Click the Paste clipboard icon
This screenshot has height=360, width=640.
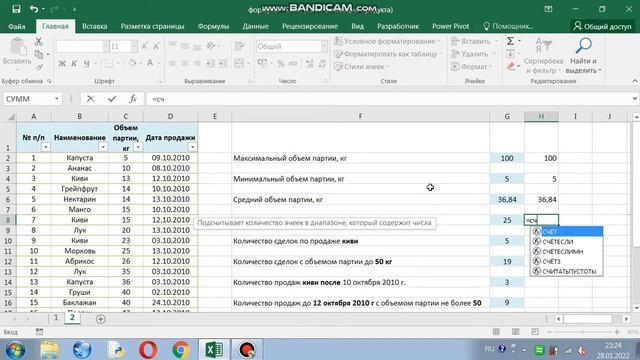pos(18,47)
